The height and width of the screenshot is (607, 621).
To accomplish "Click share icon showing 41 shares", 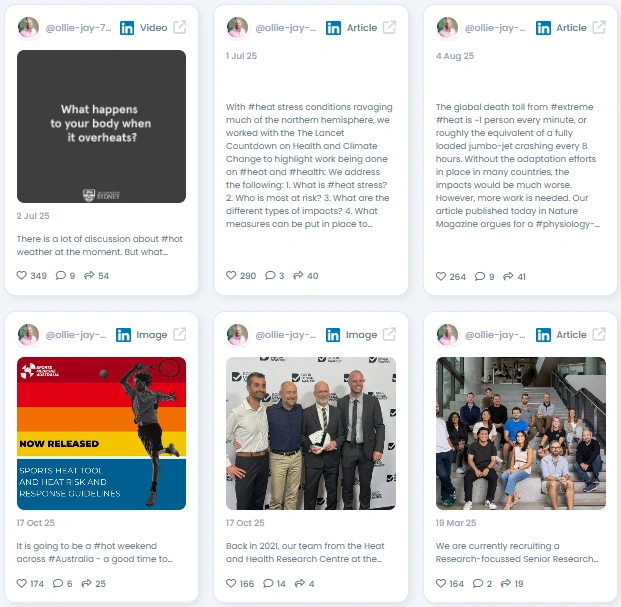I will [x=508, y=276].
